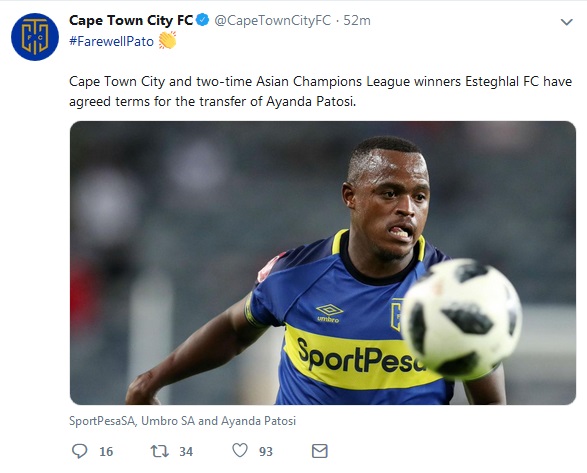Like the tweet with the heart icon
The height and width of the screenshot is (473, 587).
pyautogui.click(x=240, y=450)
